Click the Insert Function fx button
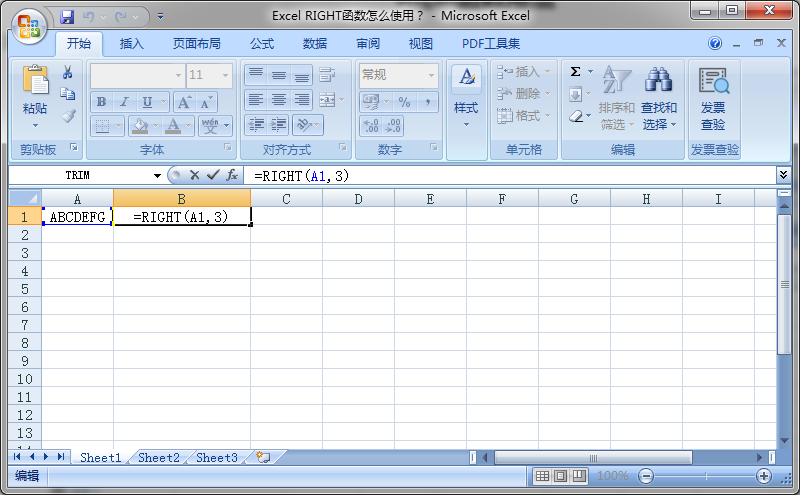 coord(232,176)
